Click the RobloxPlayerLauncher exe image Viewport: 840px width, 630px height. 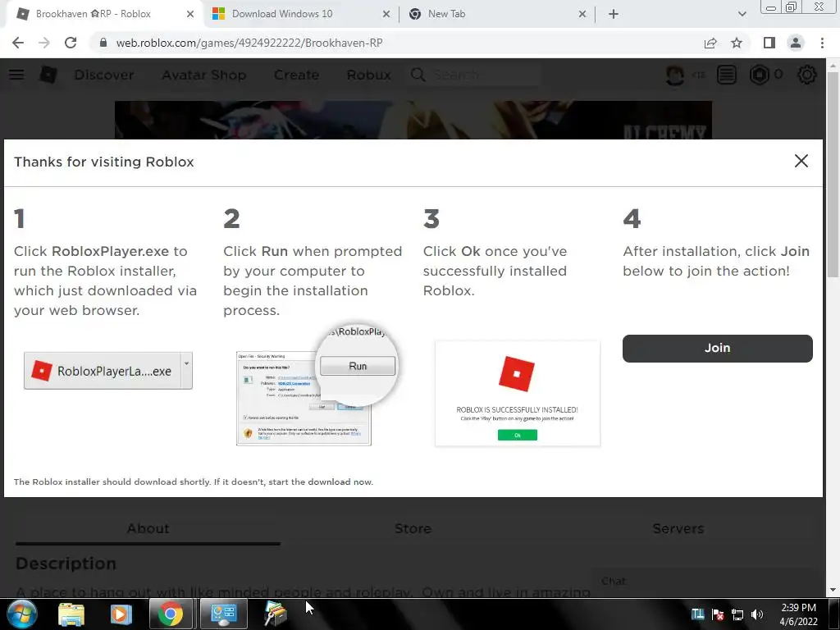click(108, 371)
